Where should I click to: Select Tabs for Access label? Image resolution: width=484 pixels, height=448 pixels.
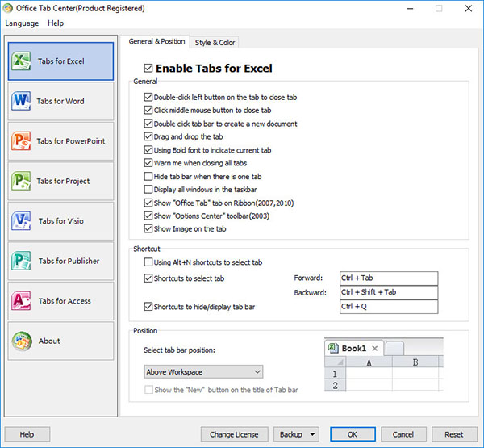tap(65, 301)
